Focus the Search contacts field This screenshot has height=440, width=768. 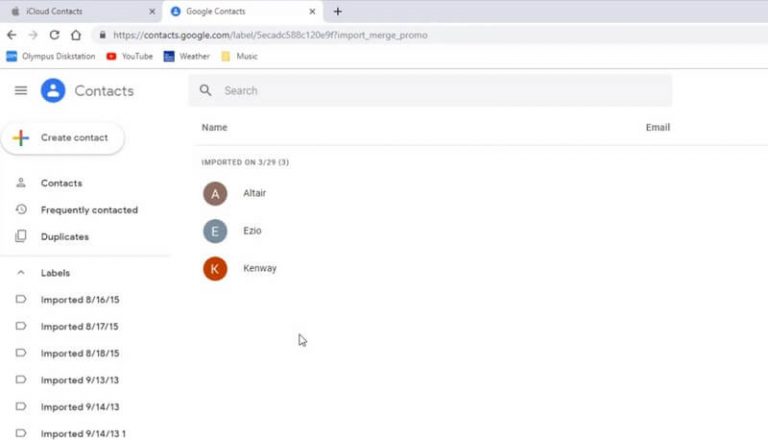point(430,91)
